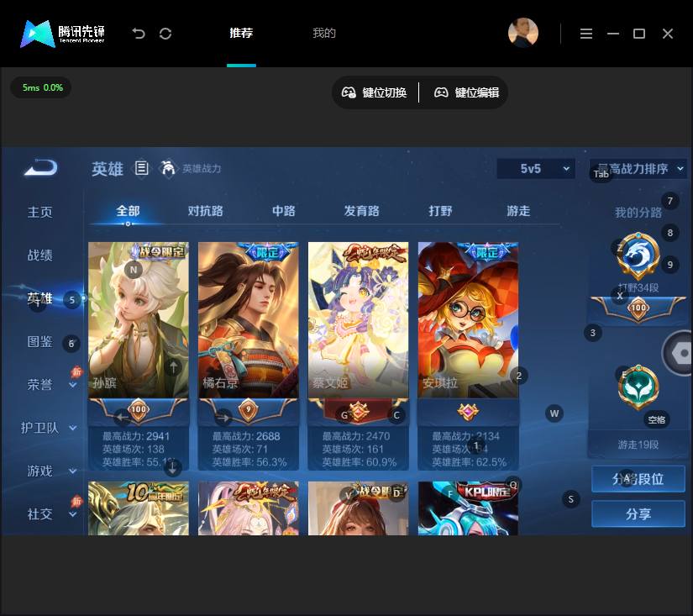693x616 pixels.
Task: Click 英雄胜率: 60.9% text
Action: (359, 462)
